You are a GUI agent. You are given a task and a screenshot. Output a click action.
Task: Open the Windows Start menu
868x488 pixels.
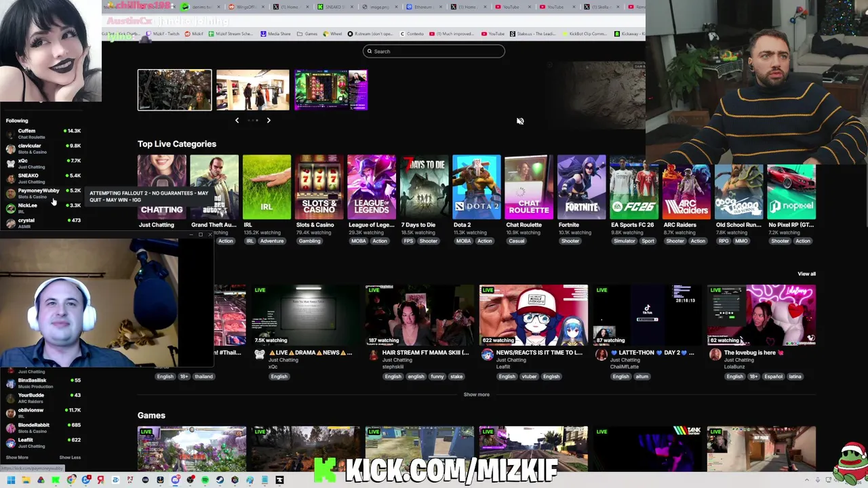tap(11, 480)
